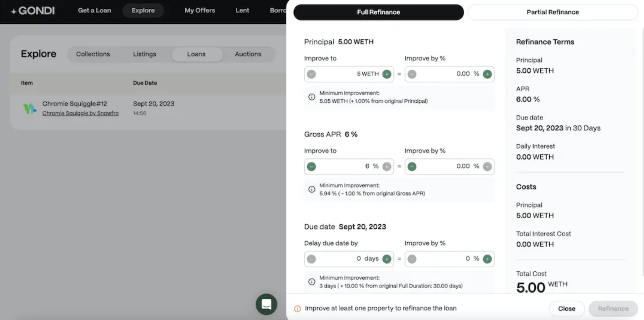Image resolution: width=644 pixels, height=320 pixels.
Task: Click Total Cost 5.00 WETH value
Action: point(542,287)
